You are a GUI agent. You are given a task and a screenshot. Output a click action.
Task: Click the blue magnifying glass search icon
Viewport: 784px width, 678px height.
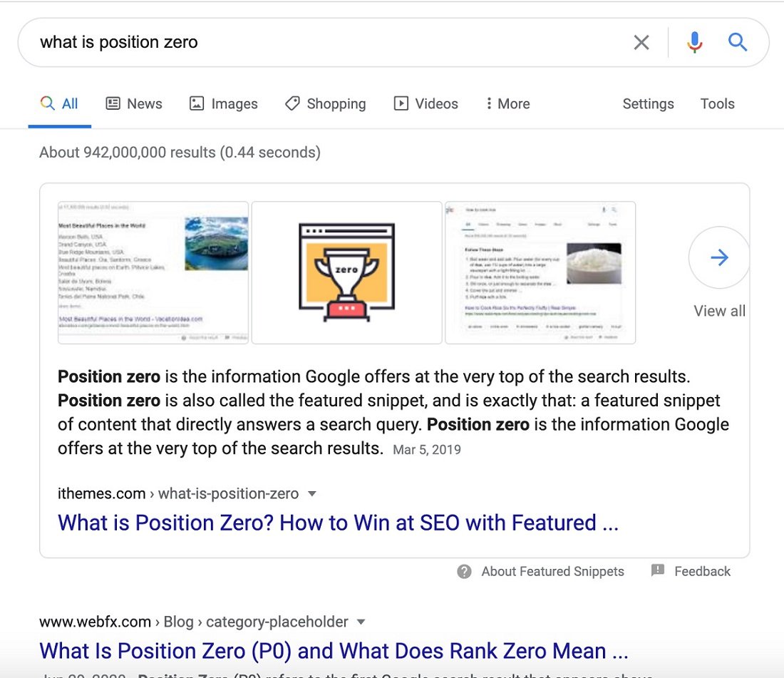tap(738, 43)
